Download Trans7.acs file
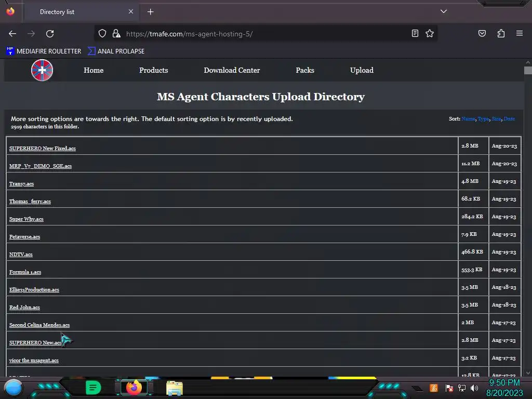 click(x=21, y=183)
